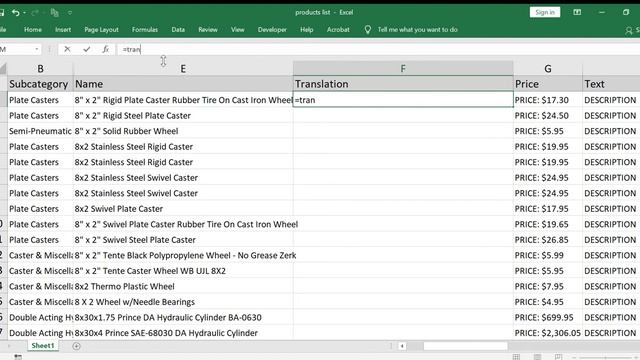This screenshot has width=640, height=360.
Task: Cancel formula entry with the X icon
Action: click(67, 49)
